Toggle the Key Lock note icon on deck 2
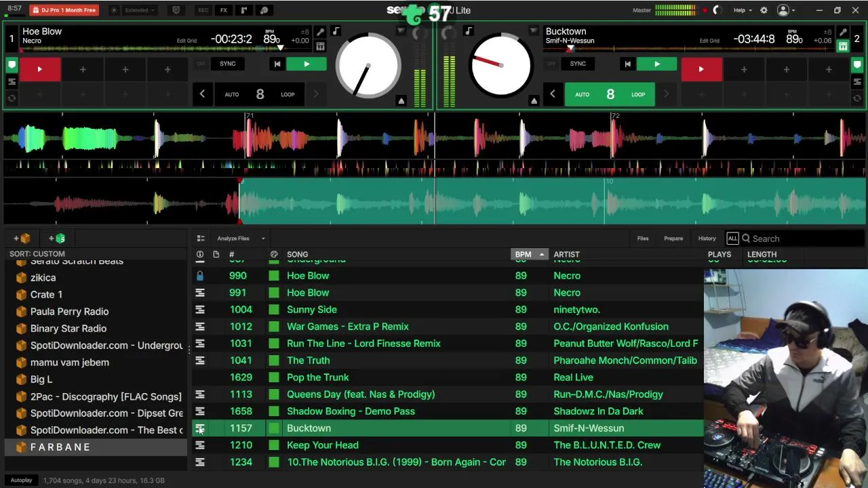The image size is (868, 488). pos(469,31)
